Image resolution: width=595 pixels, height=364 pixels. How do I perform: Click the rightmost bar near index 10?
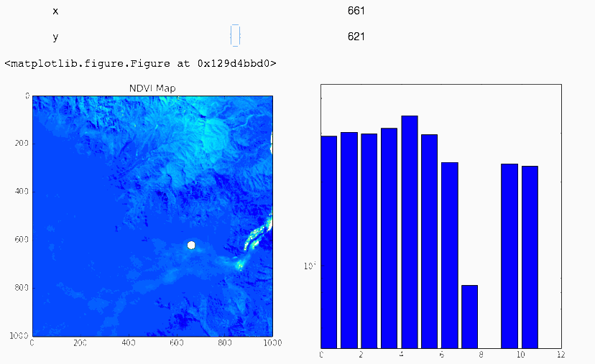tap(530, 257)
